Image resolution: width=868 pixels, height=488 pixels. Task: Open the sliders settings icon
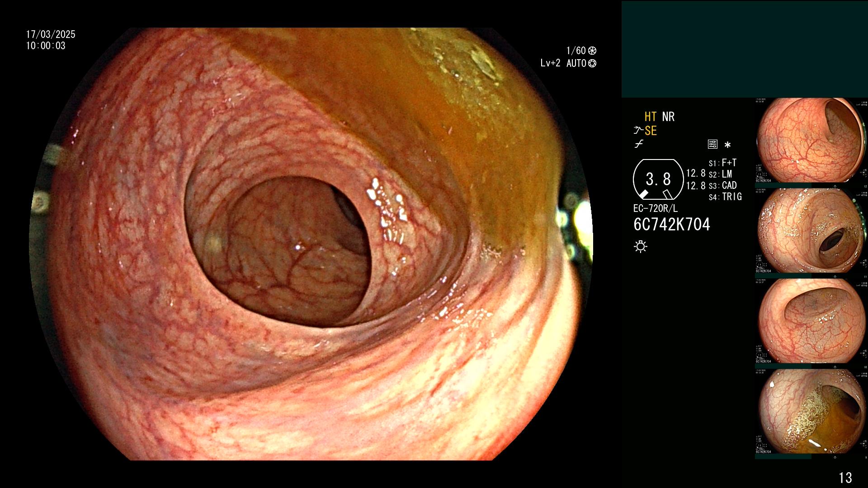coord(712,145)
